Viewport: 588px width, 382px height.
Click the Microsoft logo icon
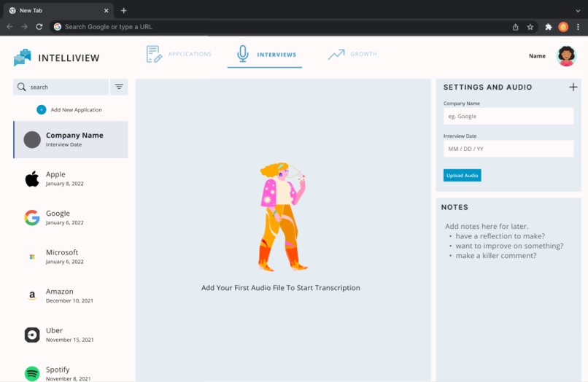pos(32,257)
